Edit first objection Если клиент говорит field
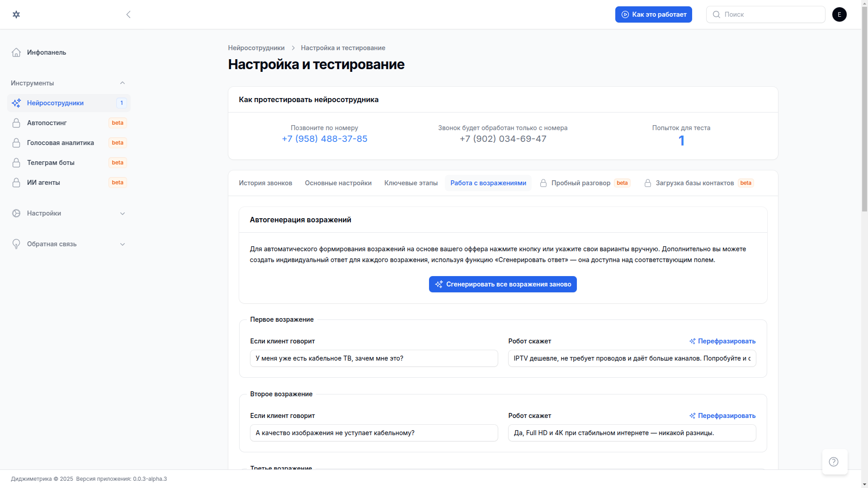Viewport: 868px width, 488px height. pos(374,358)
